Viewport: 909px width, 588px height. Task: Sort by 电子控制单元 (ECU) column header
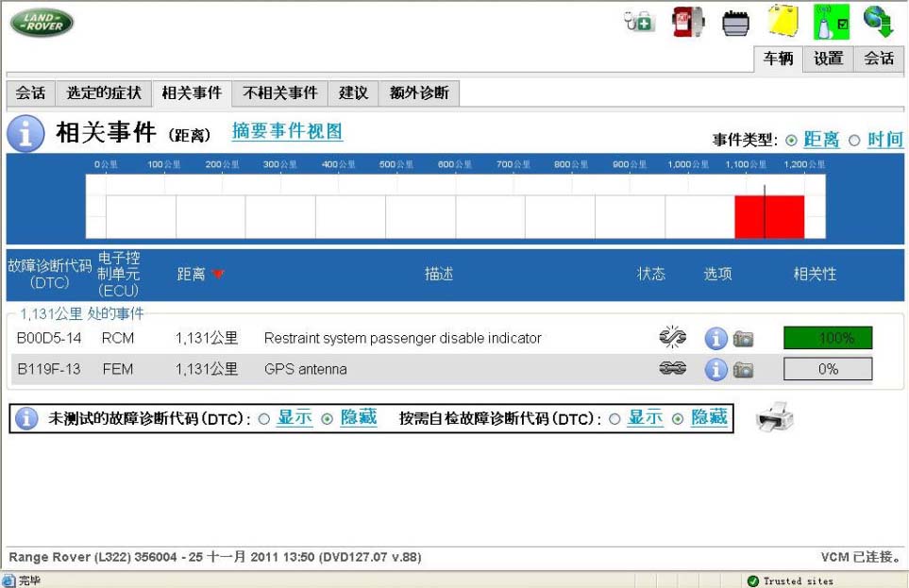pyautogui.click(x=118, y=274)
